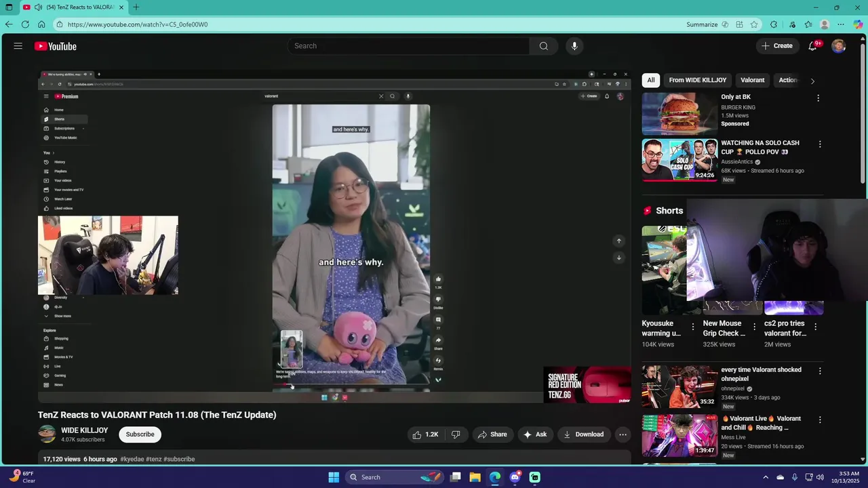The height and width of the screenshot is (488, 868).
Task: Select From WIDE KILLJOY chip
Action: [697, 80]
